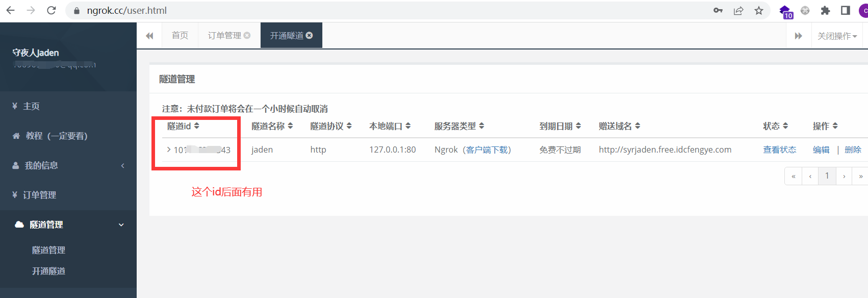Click the 查看状态 link for jaden tunnel
Screen dimensions: 868x298
tap(779, 150)
